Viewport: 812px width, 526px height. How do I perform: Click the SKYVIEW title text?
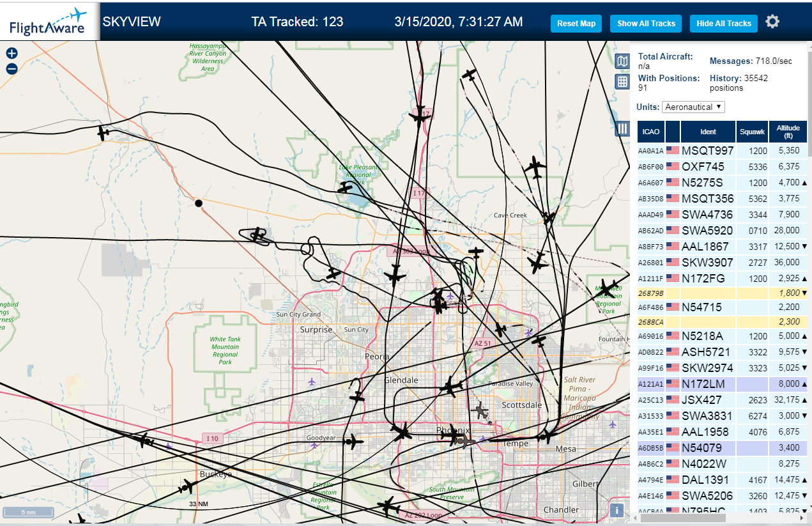coord(132,22)
